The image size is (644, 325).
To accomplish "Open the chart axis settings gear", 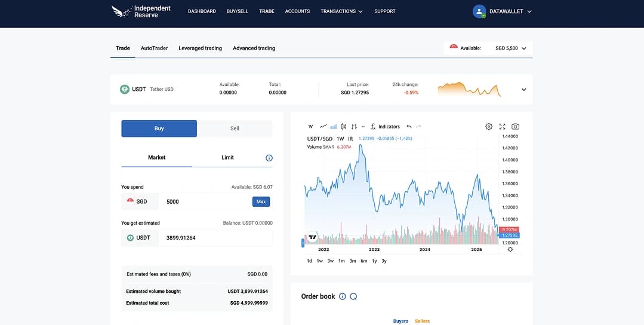I will [510, 249].
